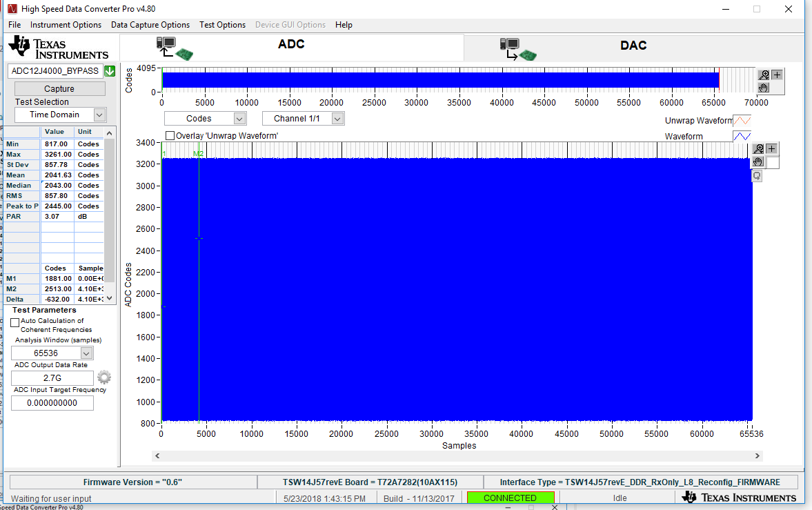Select the pan hand tool in the main waveform graph palette
The height and width of the screenshot is (510, 812).
click(x=759, y=161)
